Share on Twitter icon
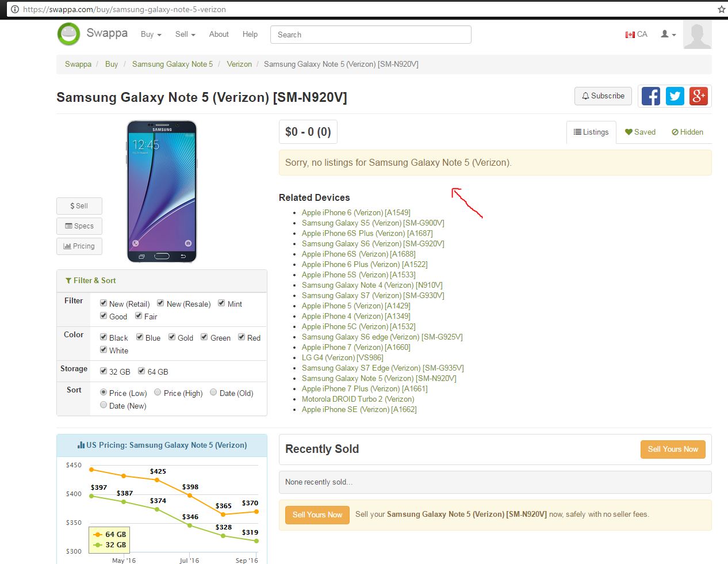Viewport: 728px width, 564px height. point(675,96)
